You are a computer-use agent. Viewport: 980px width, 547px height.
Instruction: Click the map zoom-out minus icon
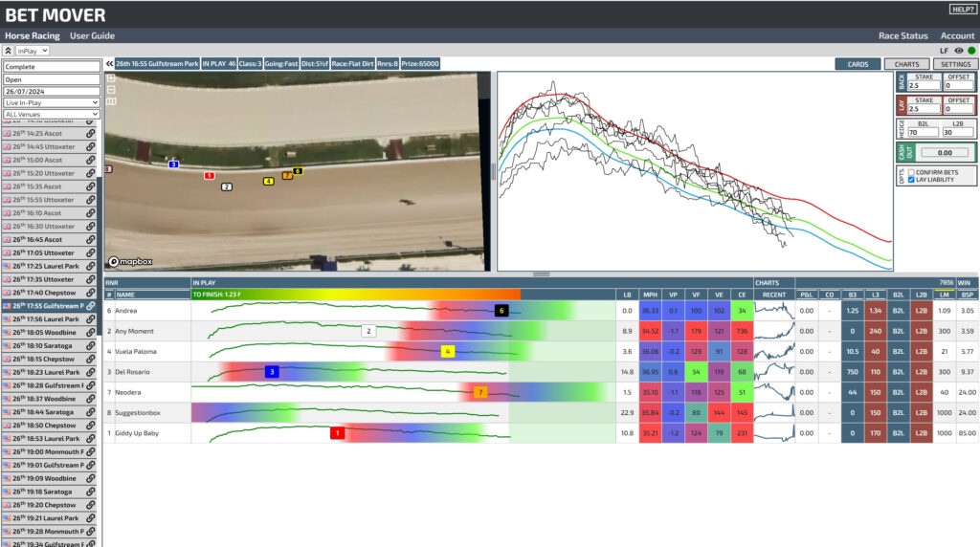[111, 89]
